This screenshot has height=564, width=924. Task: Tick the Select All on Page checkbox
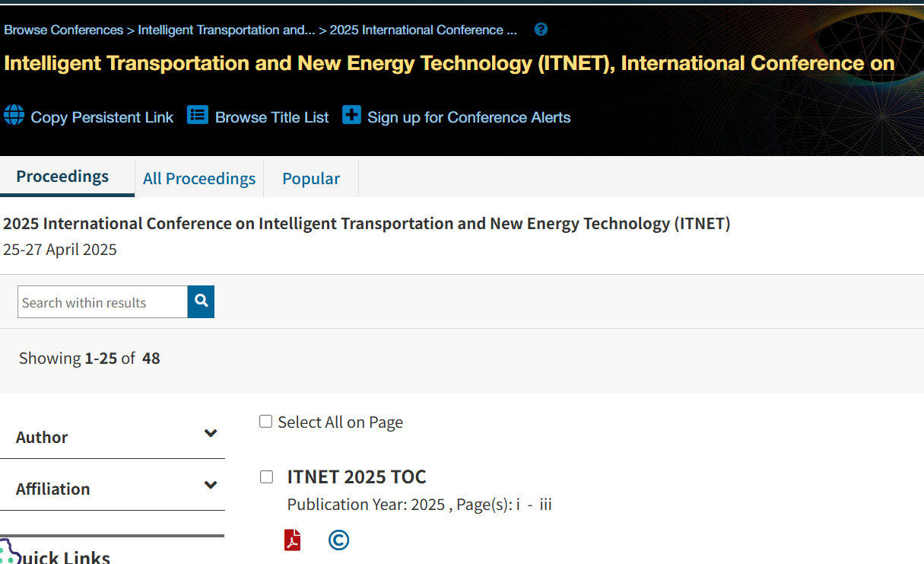pos(265,421)
